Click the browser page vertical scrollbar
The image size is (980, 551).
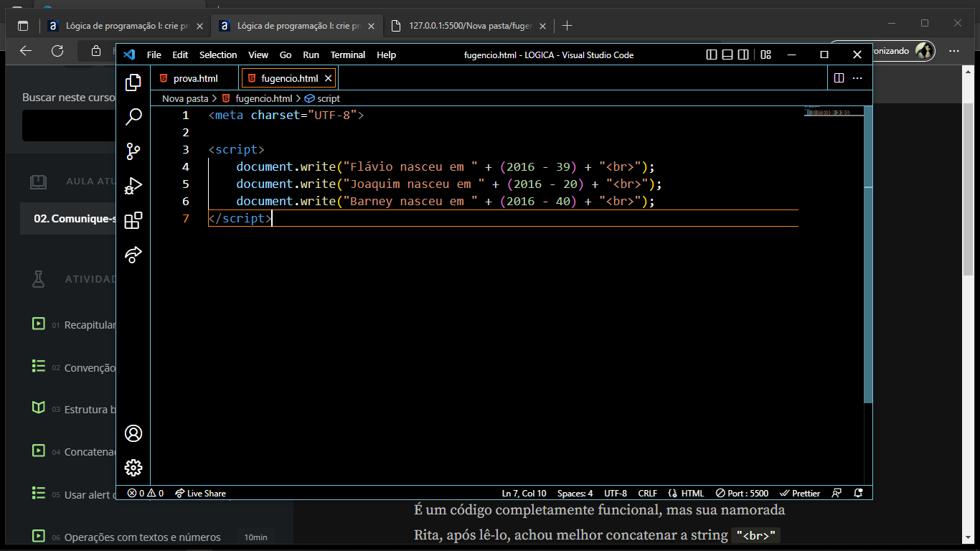968,188
